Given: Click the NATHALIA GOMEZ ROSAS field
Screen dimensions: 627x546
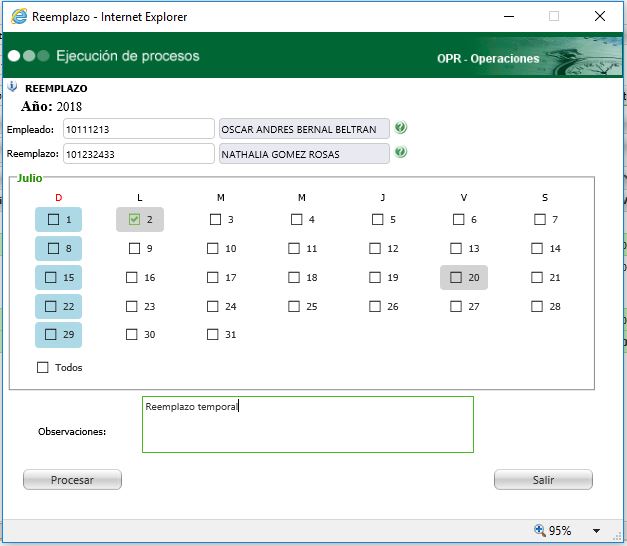Looking at the screenshot, I should pyautogui.click(x=304, y=154).
